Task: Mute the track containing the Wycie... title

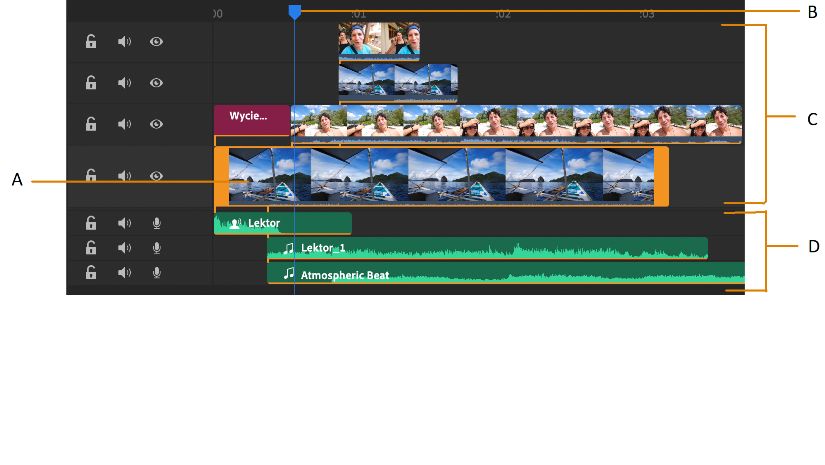Action: click(124, 124)
